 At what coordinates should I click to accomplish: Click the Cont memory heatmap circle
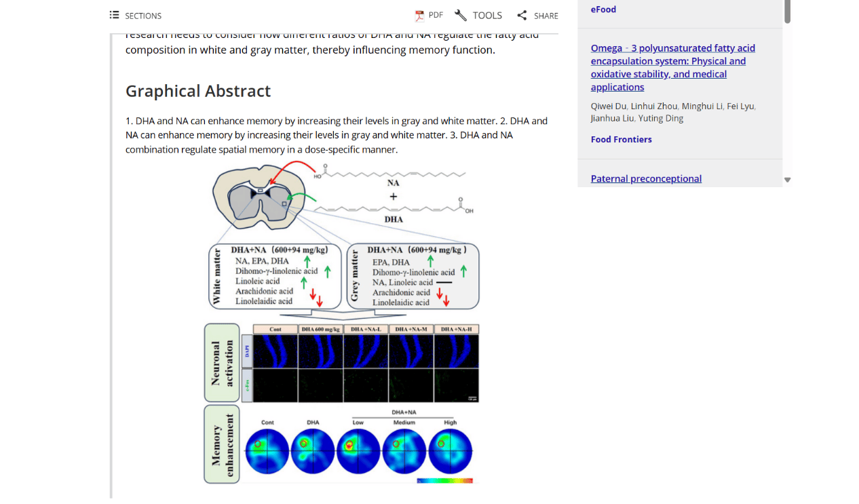[x=267, y=451]
